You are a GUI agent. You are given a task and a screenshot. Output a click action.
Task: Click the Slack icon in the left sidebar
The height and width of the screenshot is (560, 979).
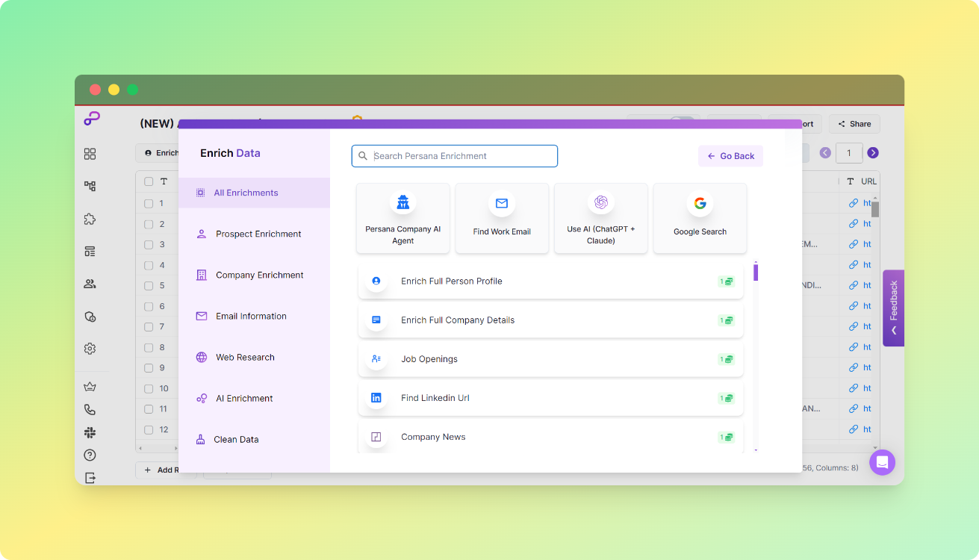click(x=90, y=432)
